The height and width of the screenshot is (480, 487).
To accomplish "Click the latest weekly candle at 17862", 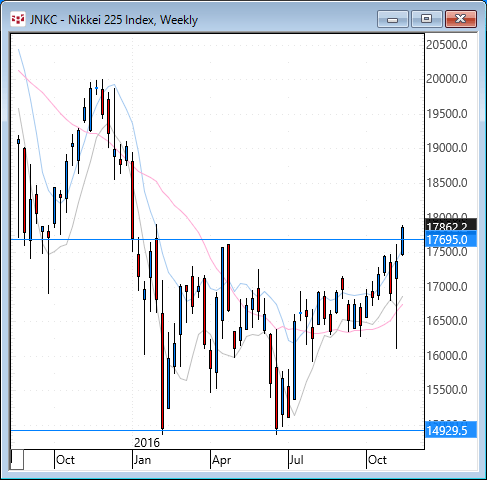I will (403, 241).
